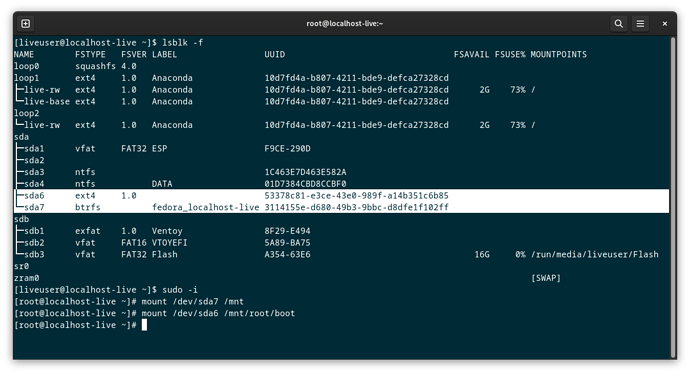Click UUID starting 3114155e
Viewport: 690px width, 374px height.
(x=356, y=207)
